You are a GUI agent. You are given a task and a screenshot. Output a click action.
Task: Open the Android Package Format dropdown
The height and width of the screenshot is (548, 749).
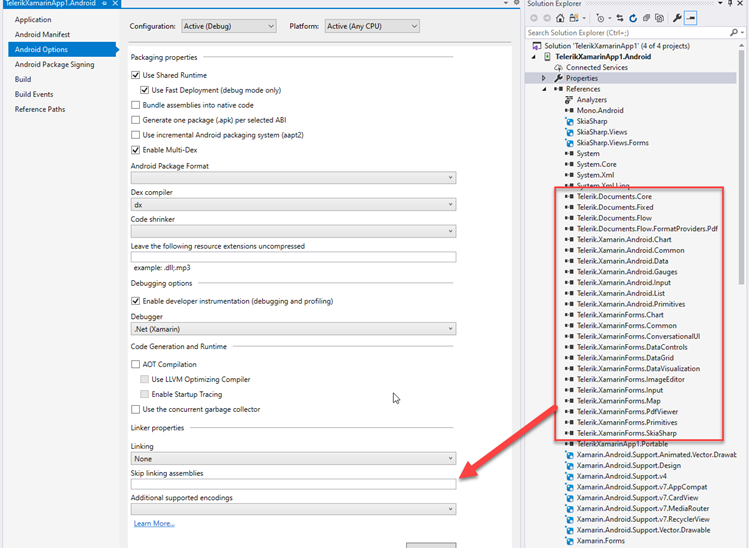click(x=293, y=177)
